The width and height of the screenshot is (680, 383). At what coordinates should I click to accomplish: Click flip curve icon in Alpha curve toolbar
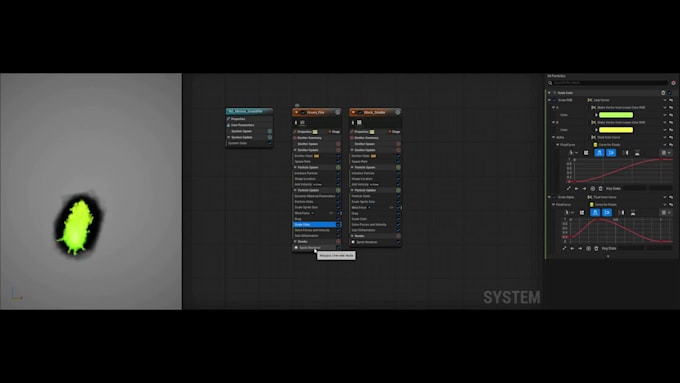pyautogui.click(x=625, y=153)
